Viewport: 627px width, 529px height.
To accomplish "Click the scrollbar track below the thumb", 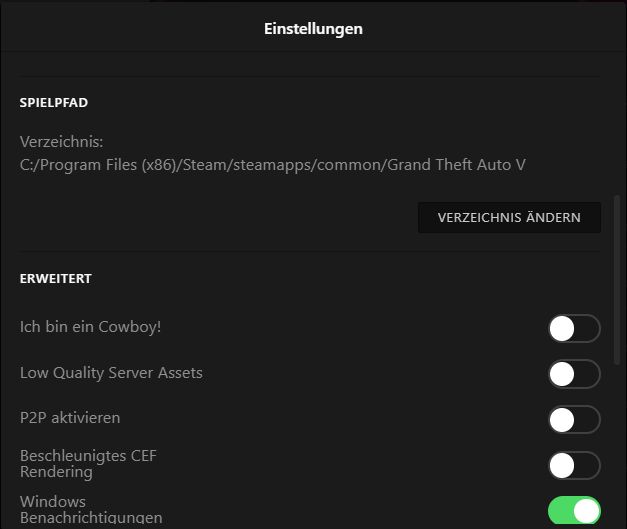I will [615, 450].
